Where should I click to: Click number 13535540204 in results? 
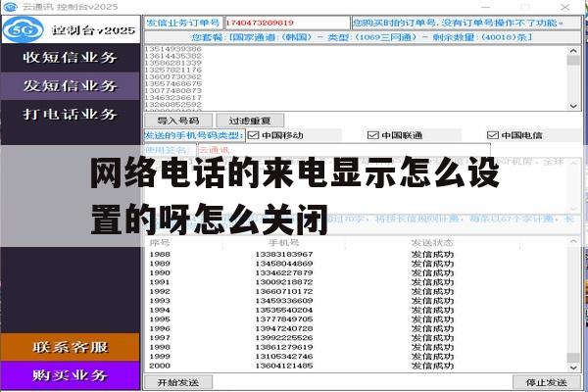pyautogui.click(x=284, y=310)
